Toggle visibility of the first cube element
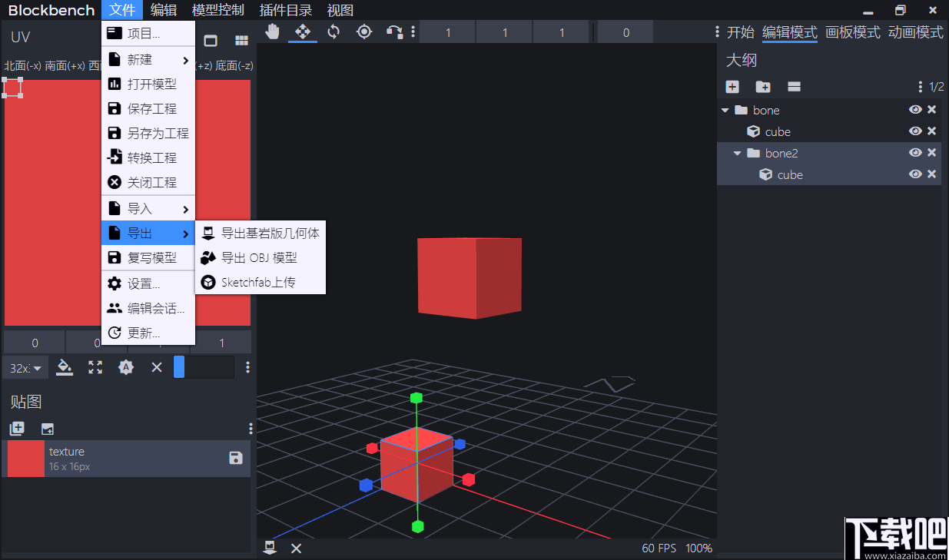 tap(915, 131)
